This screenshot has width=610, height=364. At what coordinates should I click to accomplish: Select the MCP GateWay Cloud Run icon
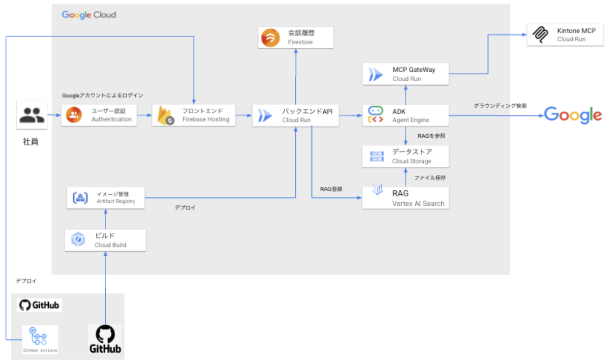click(376, 74)
